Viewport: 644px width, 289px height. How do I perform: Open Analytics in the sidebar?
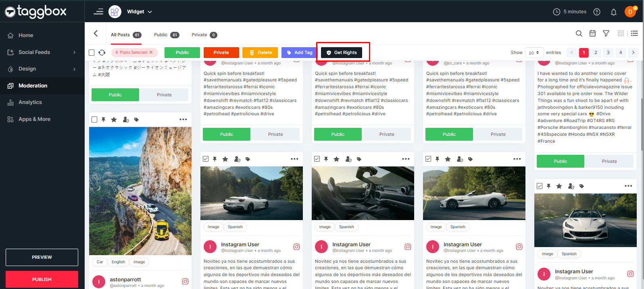tap(30, 102)
